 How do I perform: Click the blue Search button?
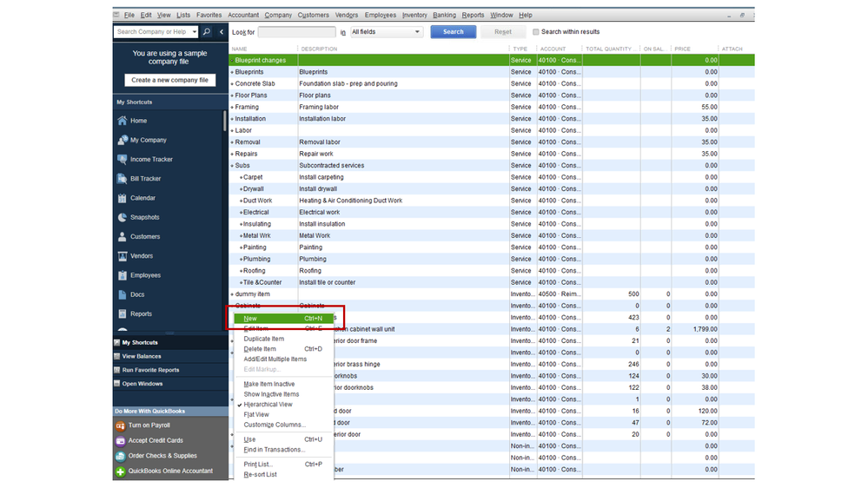454,32
